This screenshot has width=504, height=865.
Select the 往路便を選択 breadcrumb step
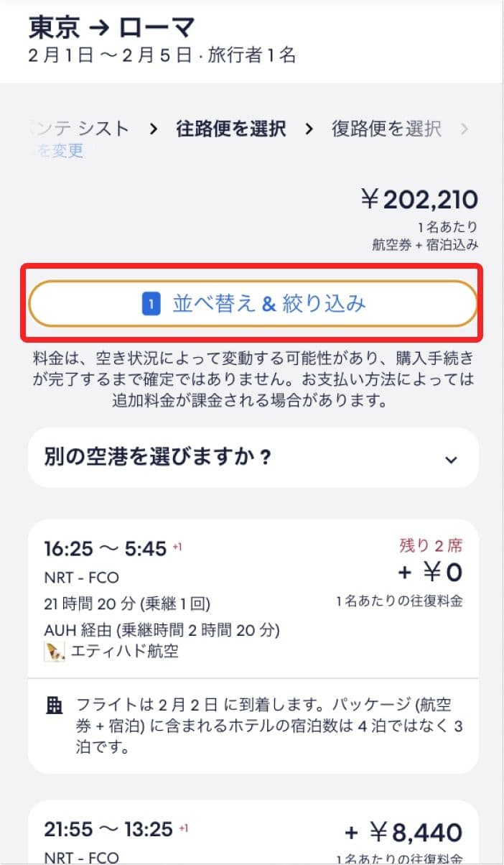pyautogui.click(x=230, y=129)
